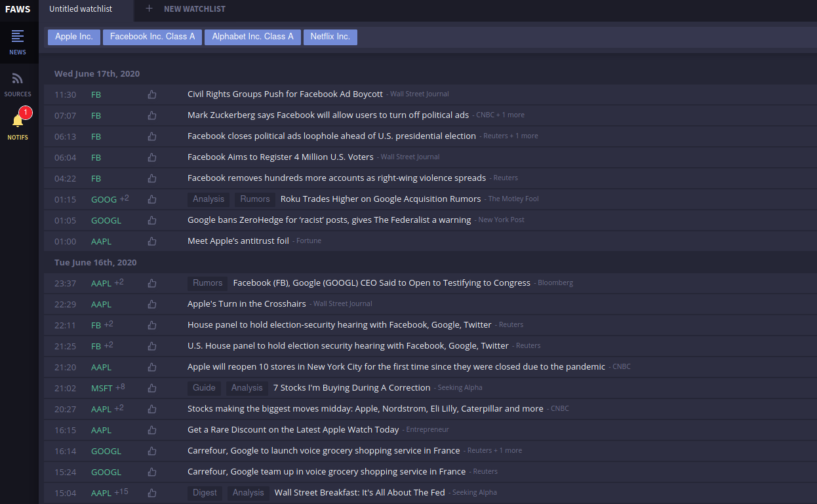Click the Fortune source label
Viewport: 817px width, 504px height.
tap(309, 241)
